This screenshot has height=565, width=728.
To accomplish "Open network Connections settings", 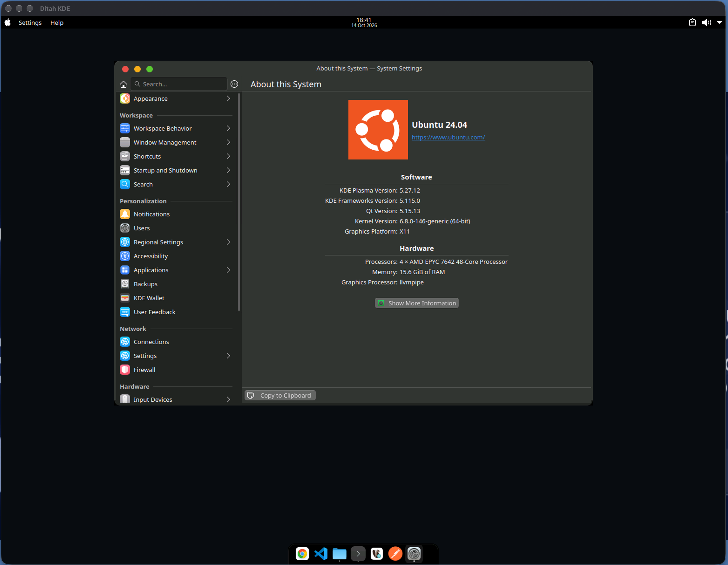I will click(x=176, y=342).
